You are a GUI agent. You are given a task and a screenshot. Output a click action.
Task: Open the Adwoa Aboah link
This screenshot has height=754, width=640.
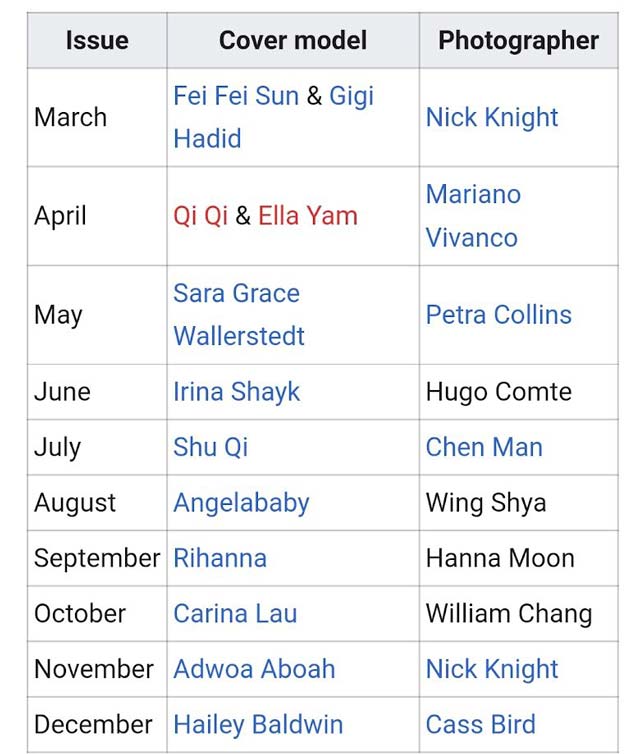click(x=254, y=669)
